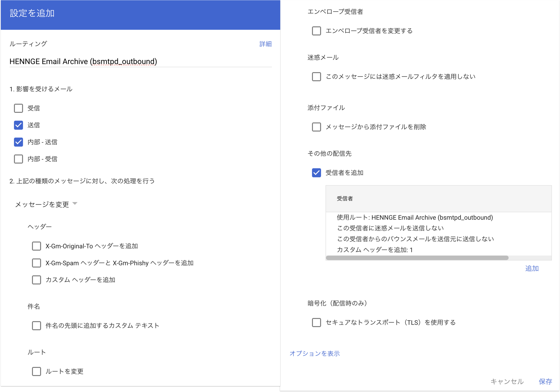Enable the 内部 - 受信 checkbox
560x392 pixels.
18,159
